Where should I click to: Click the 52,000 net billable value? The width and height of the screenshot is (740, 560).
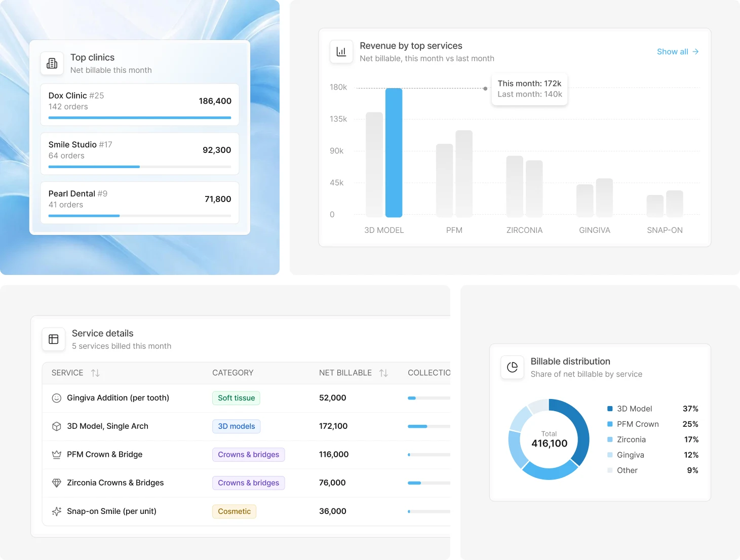point(333,398)
